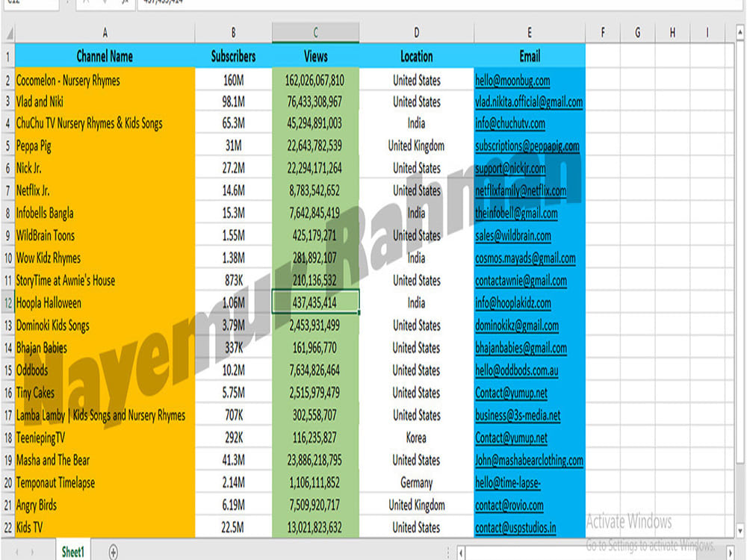Select views cell 437,435,414
The image size is (747, 560).
[315, 303]
